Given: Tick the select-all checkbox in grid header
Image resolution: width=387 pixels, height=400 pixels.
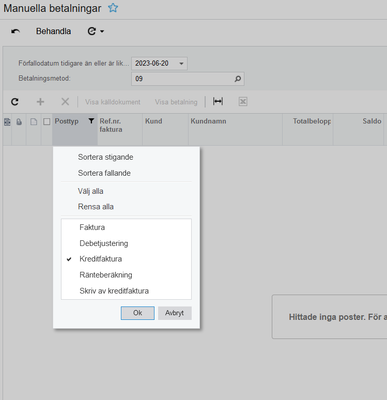Looking at the screenshot, I should pyautogui.click(x=47, y=122).
